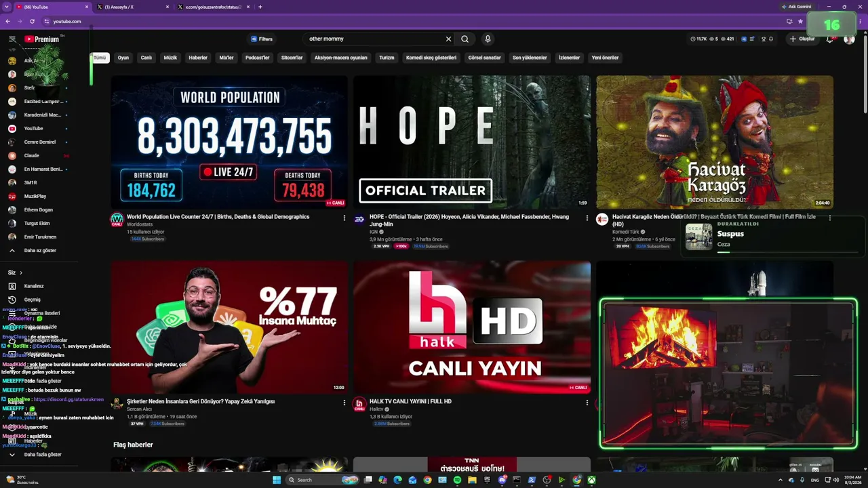
Task: Open a new browser tab
Action: (260, 7)
